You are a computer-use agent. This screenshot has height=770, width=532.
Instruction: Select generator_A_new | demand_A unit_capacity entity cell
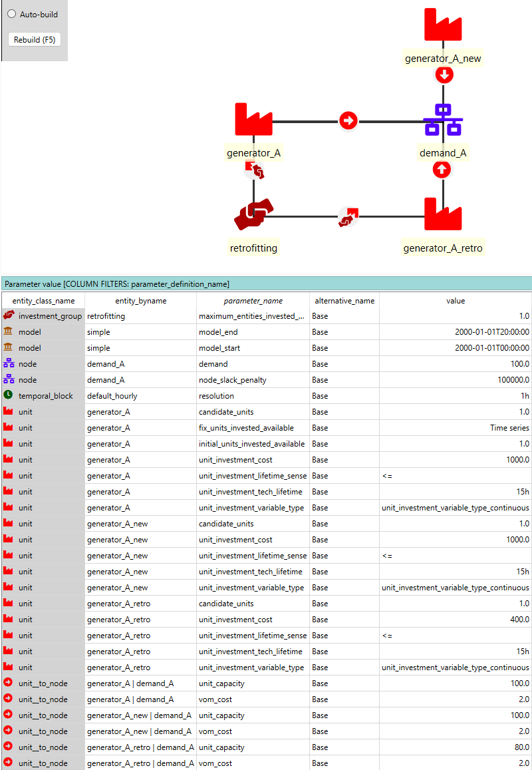pyautogui.click(x=141, y=715)
